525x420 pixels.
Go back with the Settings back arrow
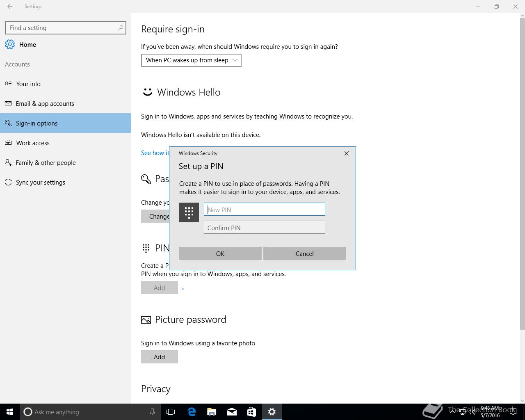point(10,7)
